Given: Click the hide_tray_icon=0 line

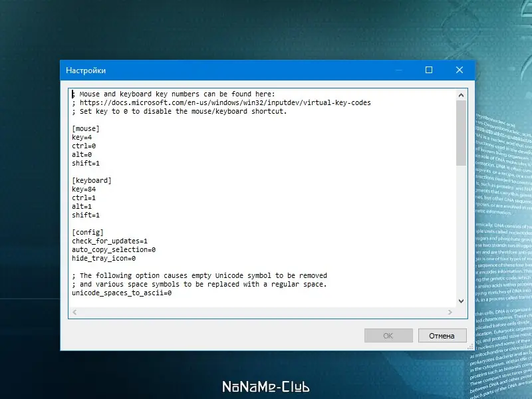Looking at the screenshot, I should 104,258.
